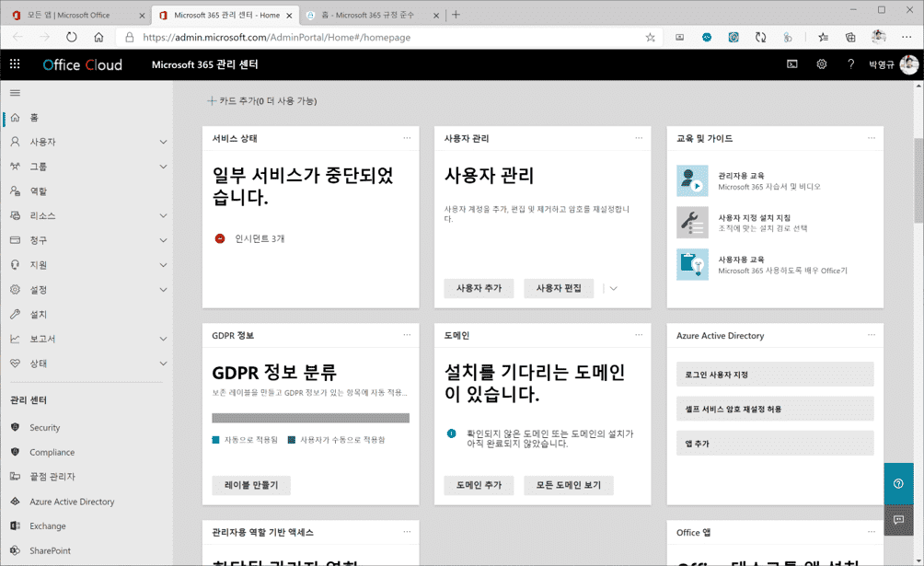Viewport: 924px width, 566px height.
Task: Open the floating help assistant button
Action: point(898,483)
